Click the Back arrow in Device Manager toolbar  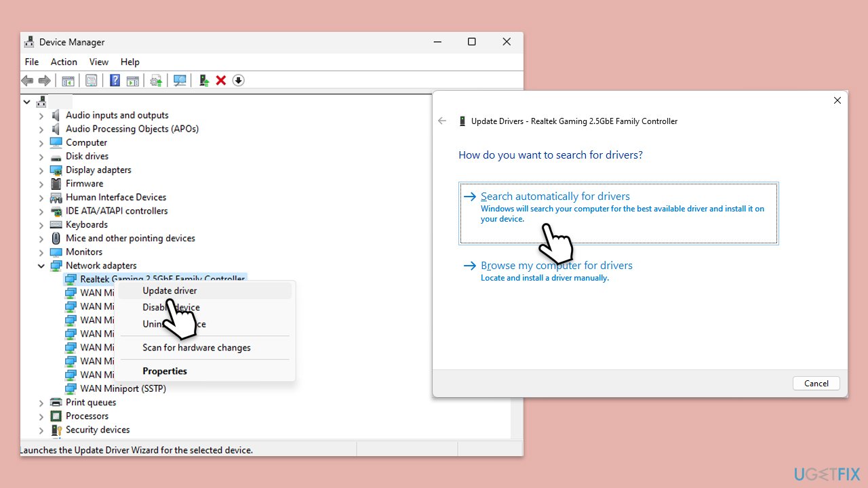pos(27,81)
